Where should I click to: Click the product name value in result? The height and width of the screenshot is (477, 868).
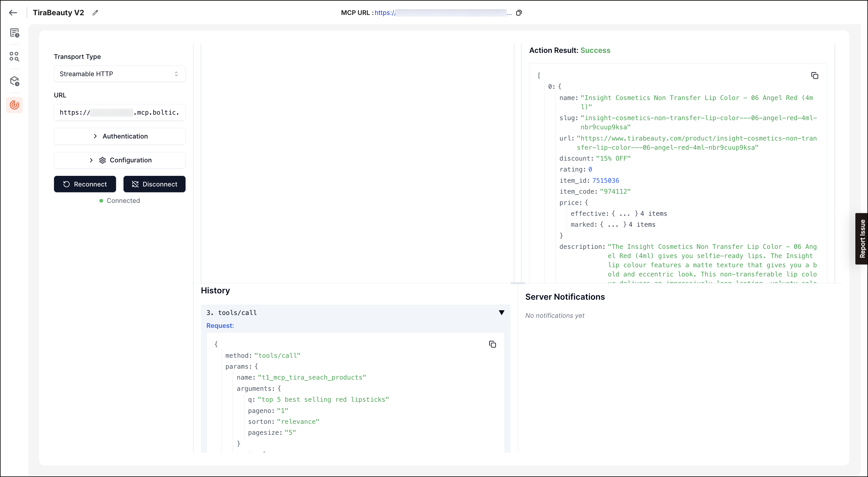click(697, 102)
